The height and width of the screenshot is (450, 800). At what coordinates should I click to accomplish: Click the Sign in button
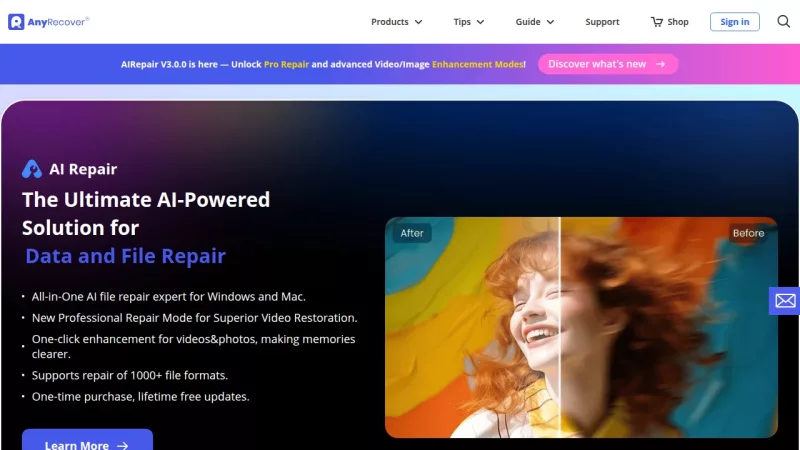pos(735,21)
